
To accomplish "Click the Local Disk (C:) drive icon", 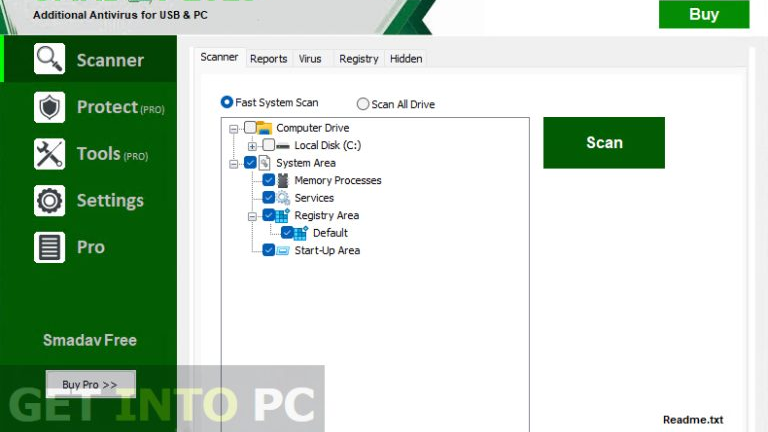I will pyautogui.click(x=283, y=145).
